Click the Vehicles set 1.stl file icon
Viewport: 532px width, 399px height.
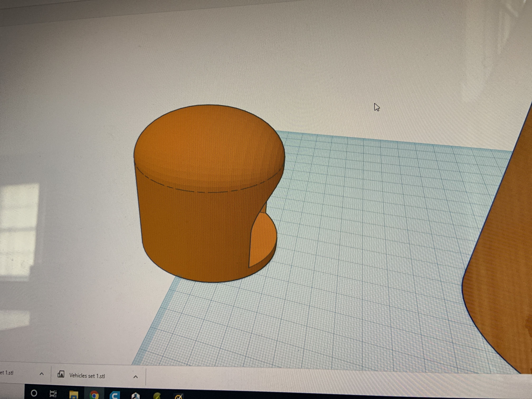pos(61,374)
